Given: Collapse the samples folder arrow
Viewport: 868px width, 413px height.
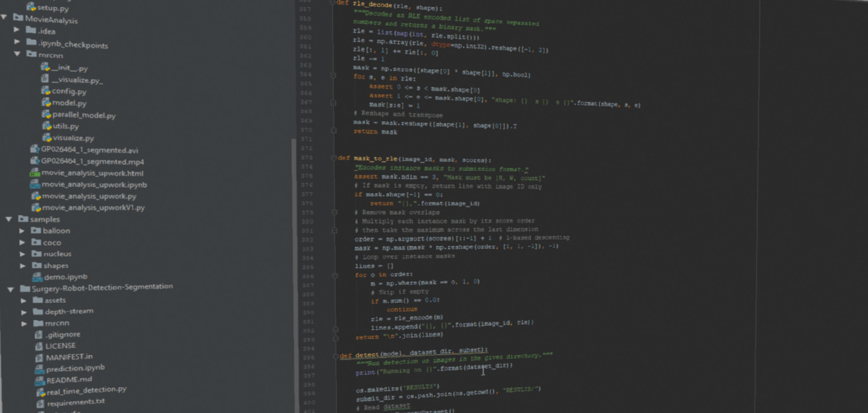Looking at the screenshot, I should [x=9, y=219].
